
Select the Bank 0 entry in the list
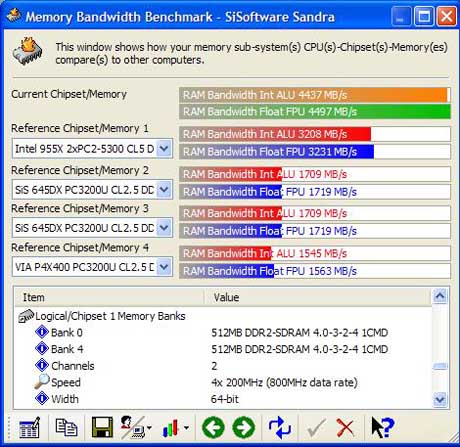(67, 332)
